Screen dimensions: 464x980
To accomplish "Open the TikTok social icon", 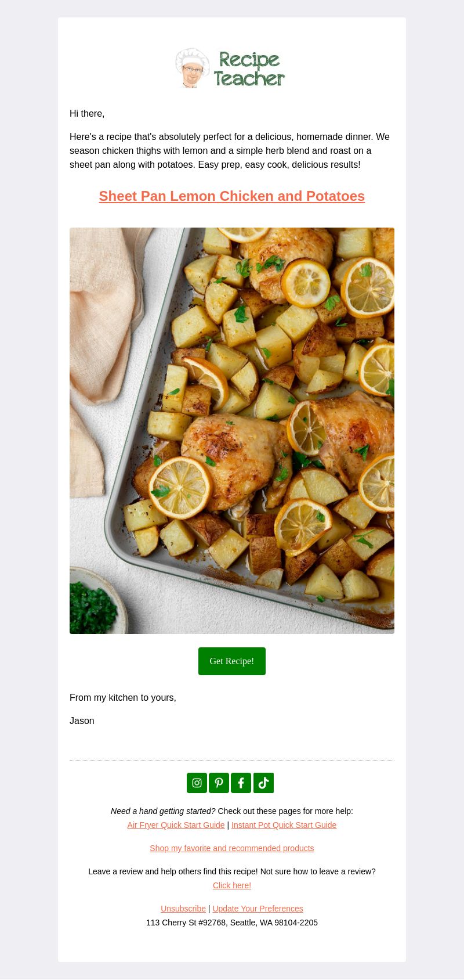I will click(x=263, y=783).
